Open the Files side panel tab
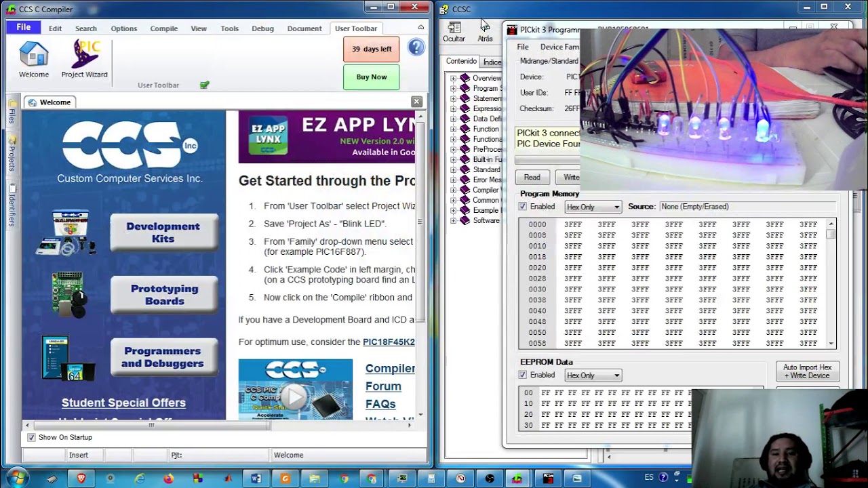Viewport: 868px width, 488px height. coord(12,112)
